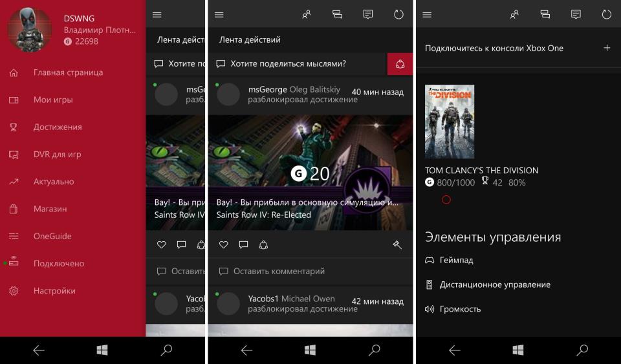Open Yacobs1 Michael Owen post header
This screenshot has width=621, height=364.
tap(310, 303)
